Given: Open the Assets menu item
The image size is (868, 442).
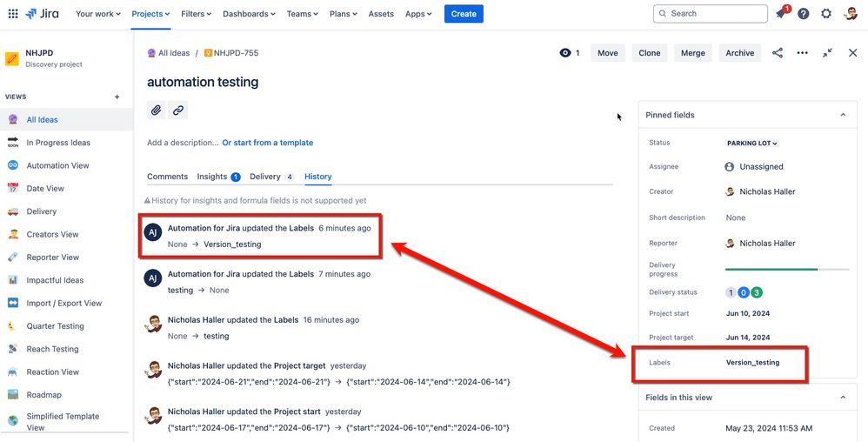Looking at the screenshot, I should pos(381,14).
